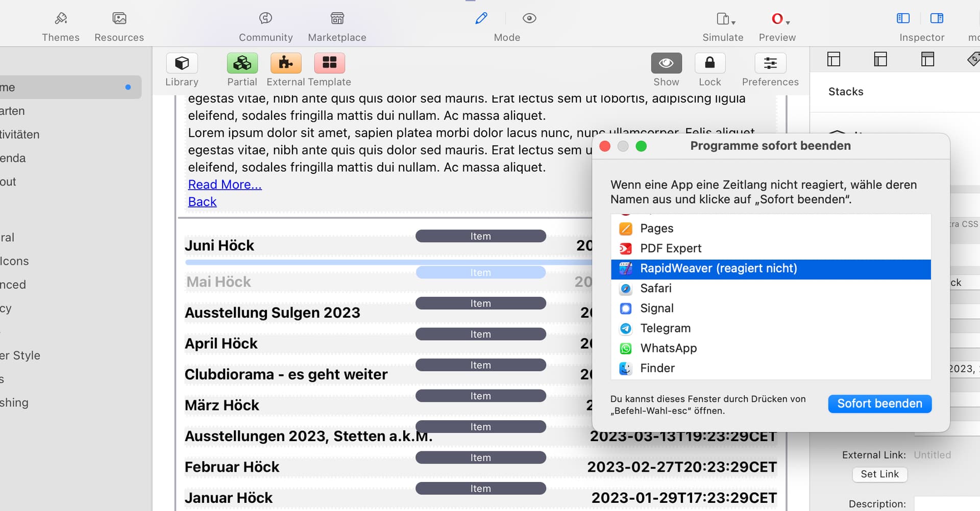Open the Themes browser

pos(61,27)
